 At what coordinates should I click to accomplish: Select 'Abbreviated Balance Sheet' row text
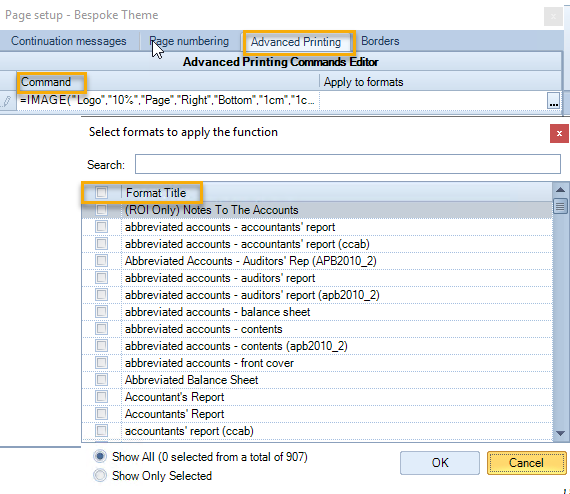(x=192, y=380)
